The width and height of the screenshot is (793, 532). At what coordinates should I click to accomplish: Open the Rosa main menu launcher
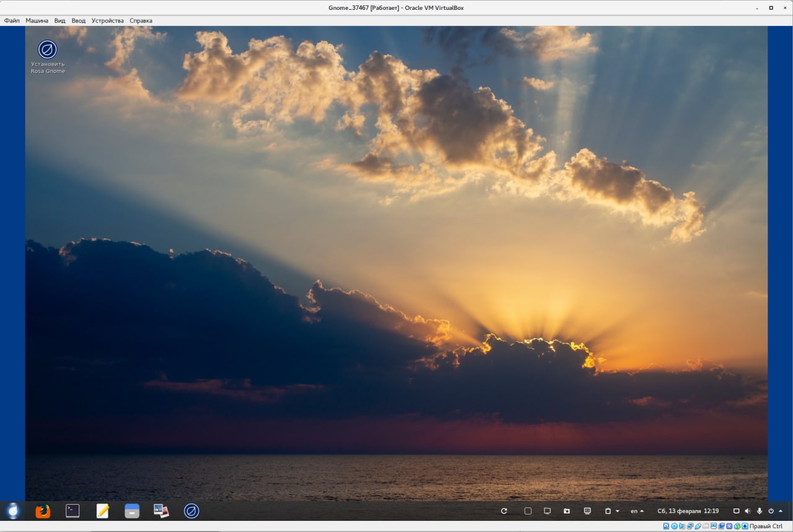tap(13, 511)
